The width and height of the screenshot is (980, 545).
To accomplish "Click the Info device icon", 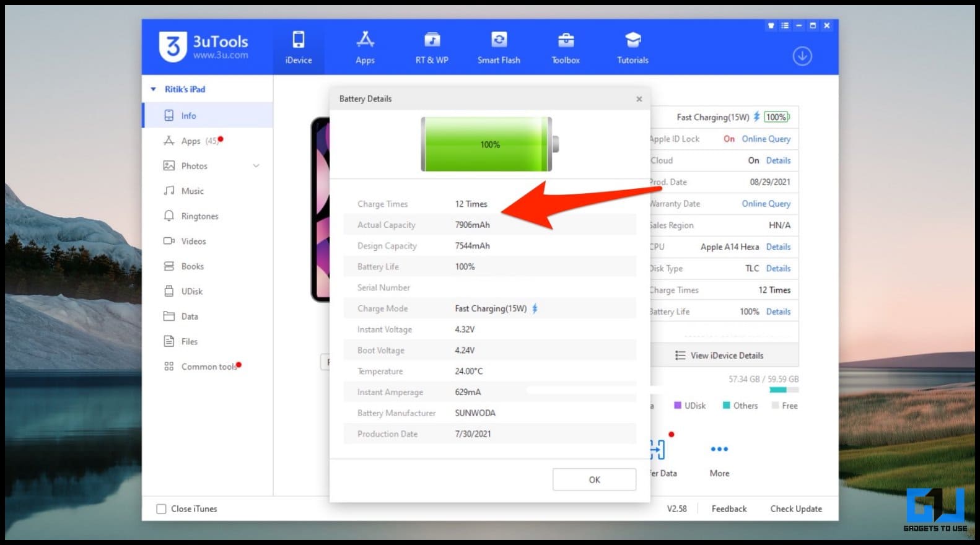I will click(x=168, y=116).
